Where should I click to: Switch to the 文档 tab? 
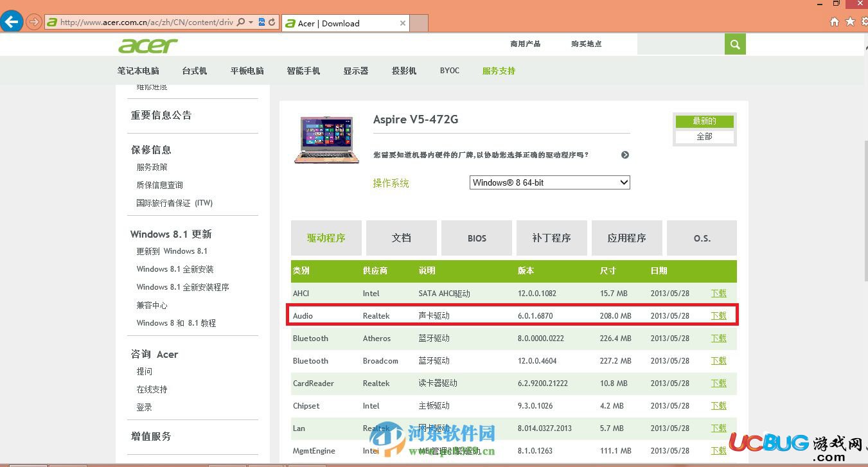point(402,238)
